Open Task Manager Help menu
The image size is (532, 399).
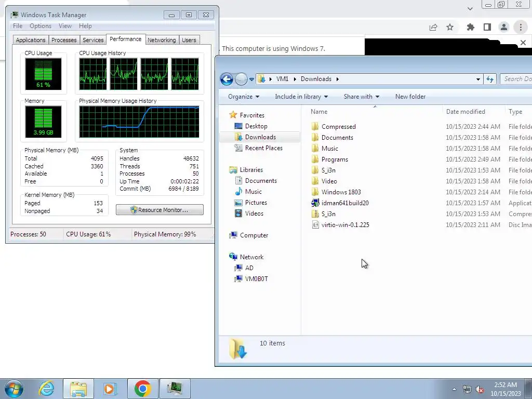click(x=85, y=26)
